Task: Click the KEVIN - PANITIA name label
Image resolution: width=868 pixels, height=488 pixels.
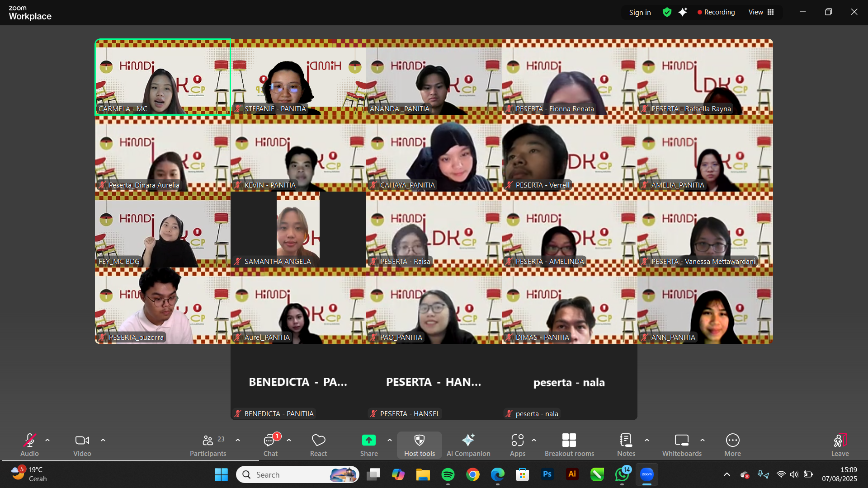Action: pyautogui.click(x=270, y=185)
